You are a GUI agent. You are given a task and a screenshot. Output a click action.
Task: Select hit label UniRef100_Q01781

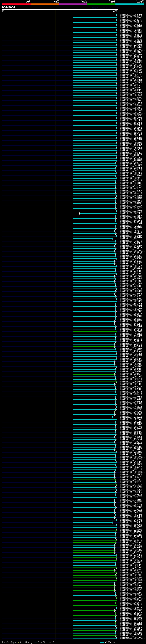coord(131,32)
